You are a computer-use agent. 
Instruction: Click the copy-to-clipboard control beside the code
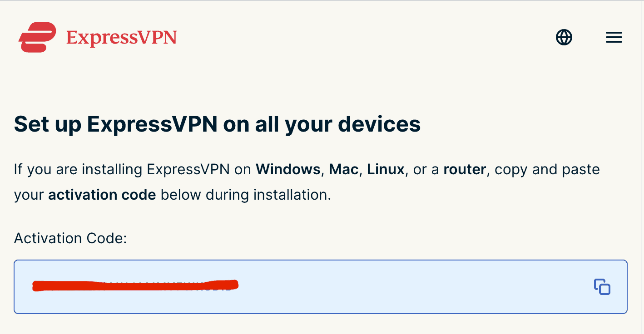(x=601, y=287)
